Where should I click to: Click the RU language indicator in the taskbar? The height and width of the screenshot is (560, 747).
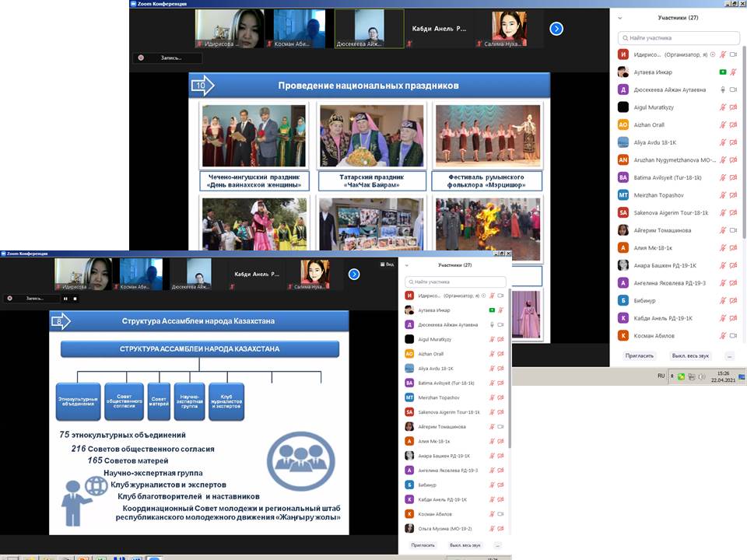pos(661,376)
